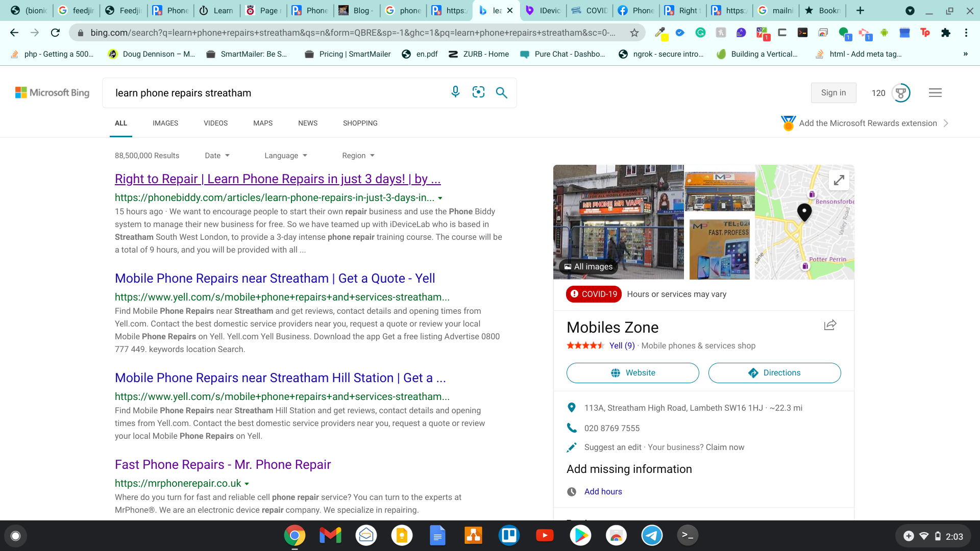Open Terminal app in the shelf
This screenshot has height=551, width=980.
(688, 535)
